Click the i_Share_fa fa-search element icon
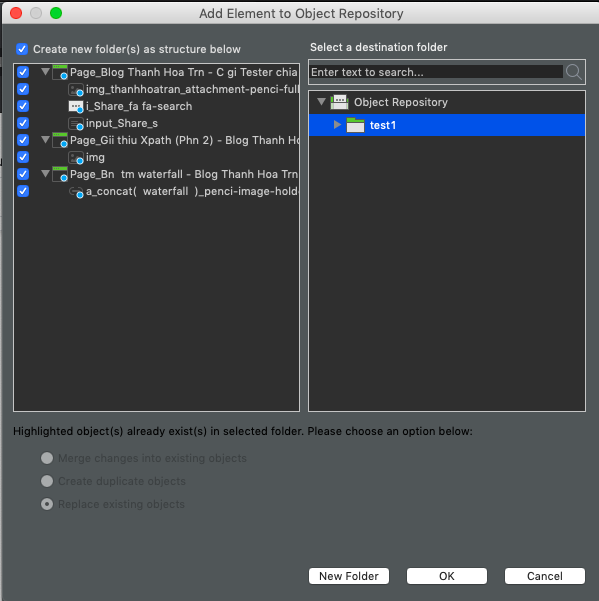 [x=76, y=106]
